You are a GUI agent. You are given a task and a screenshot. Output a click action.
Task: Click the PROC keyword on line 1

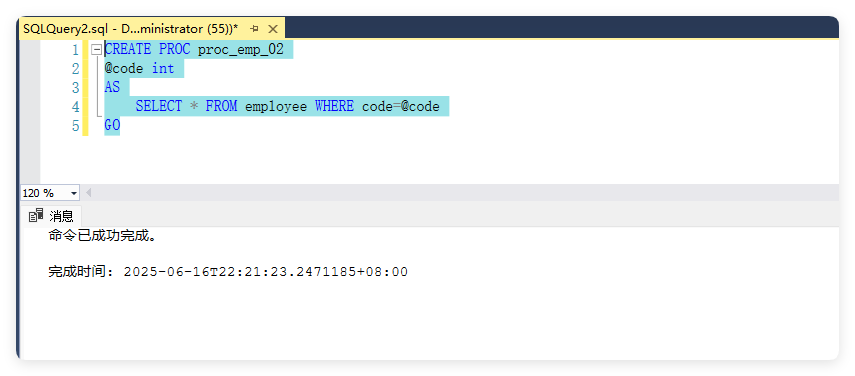tap(174, 50)
